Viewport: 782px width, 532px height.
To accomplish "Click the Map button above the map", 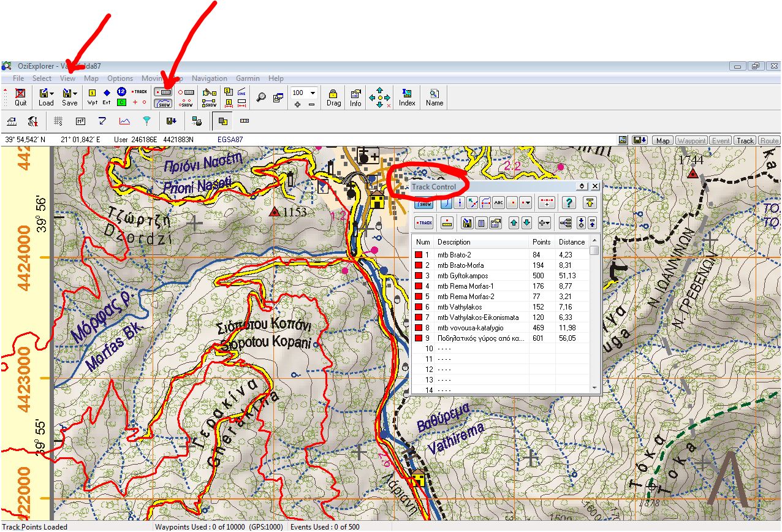I will (662, 140).
